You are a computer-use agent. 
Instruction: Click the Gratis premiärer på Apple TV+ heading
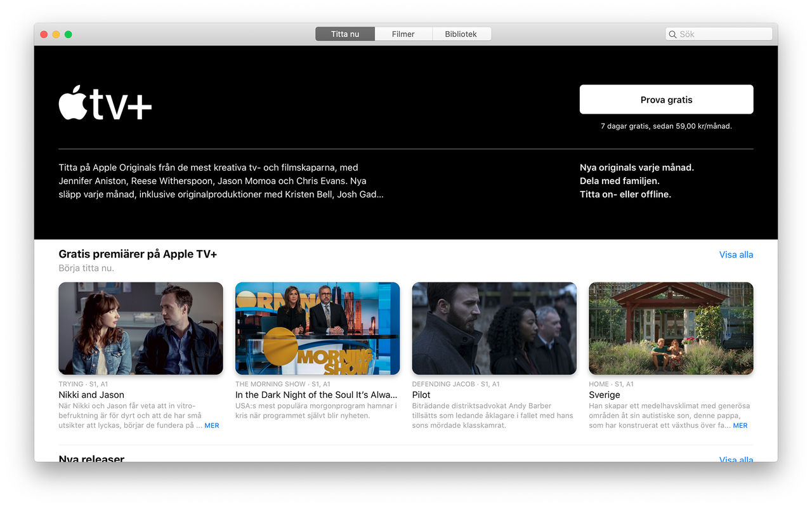[x=138, y=254]
